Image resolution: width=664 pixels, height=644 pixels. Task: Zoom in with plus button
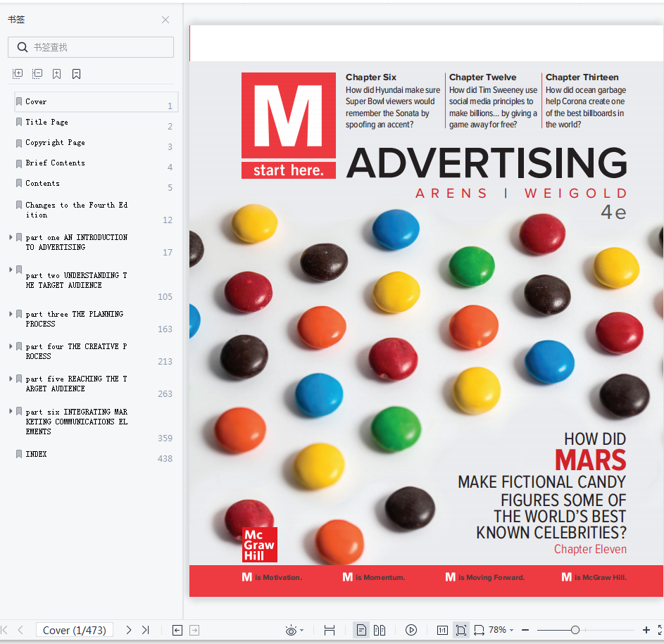(x=646, y=630)
